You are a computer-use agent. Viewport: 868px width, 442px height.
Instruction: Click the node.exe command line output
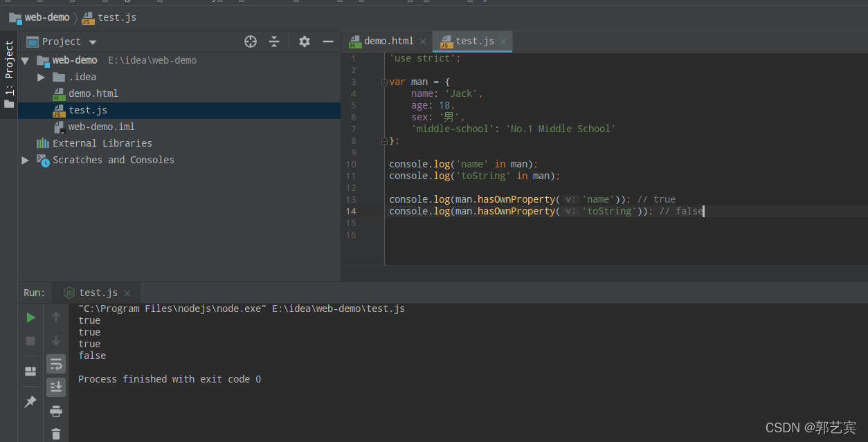(242, 309)
